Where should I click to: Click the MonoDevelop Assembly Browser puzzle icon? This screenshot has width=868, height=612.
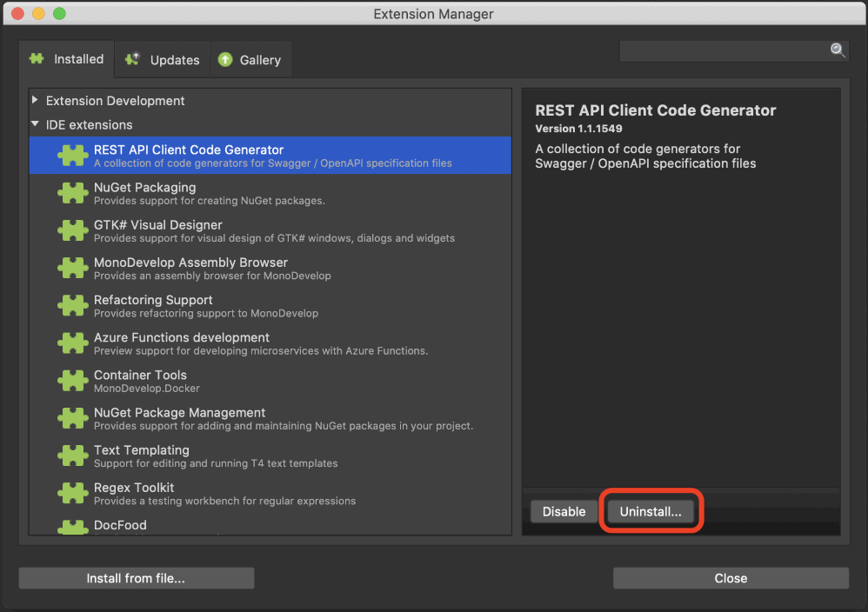72,269
